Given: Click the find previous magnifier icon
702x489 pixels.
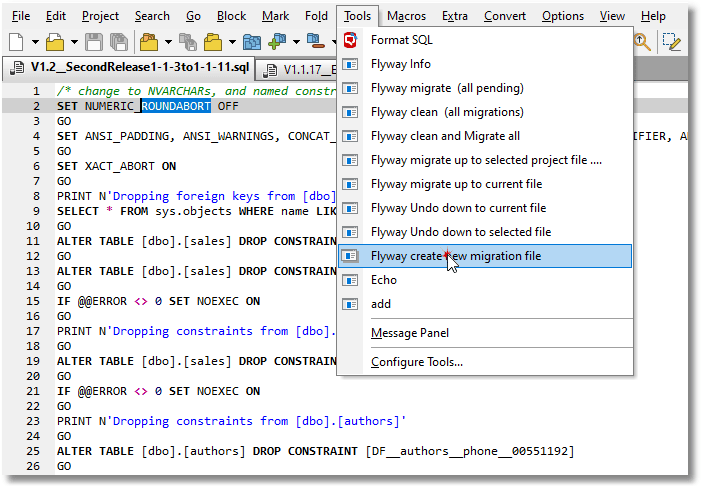Looking at the screenshot, I should [642, 43].
